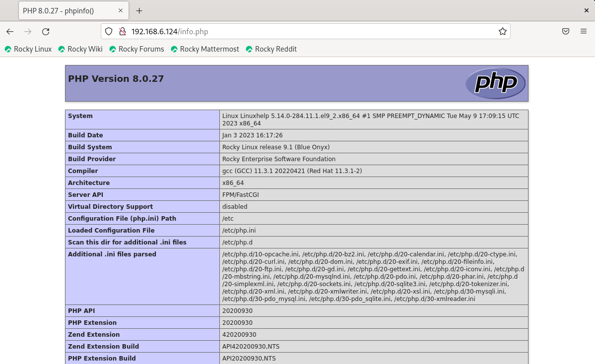The height and width of the screenshot is (364, 595).
Task: Open a new tab with the plus button
Action: click(139, 10)
